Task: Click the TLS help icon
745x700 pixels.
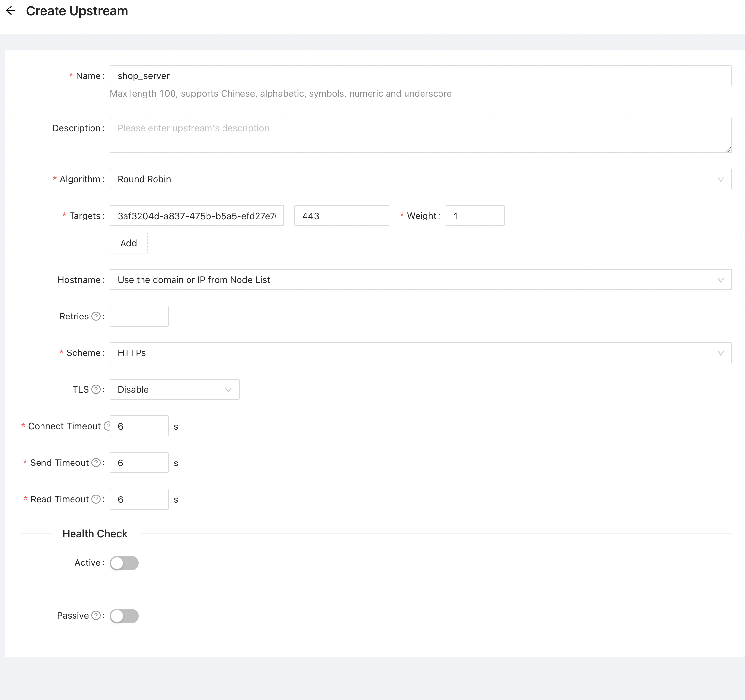Action: pyautogui.click(x=96, y=389)
